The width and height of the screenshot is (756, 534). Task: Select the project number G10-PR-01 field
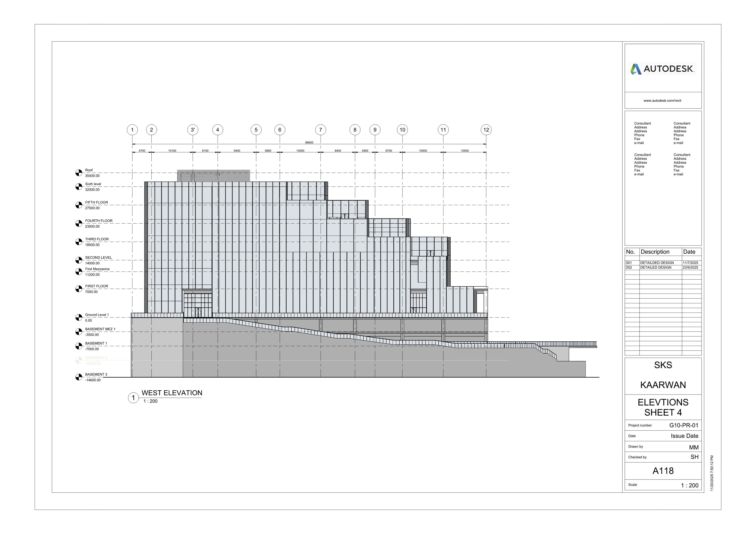[684, 425]
